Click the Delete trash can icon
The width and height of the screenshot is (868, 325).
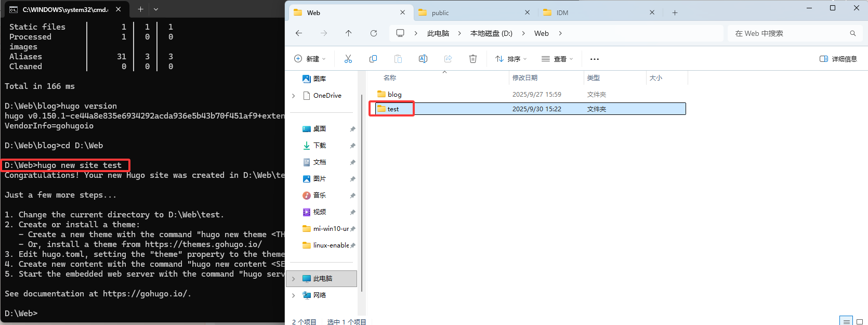[473, 59]
